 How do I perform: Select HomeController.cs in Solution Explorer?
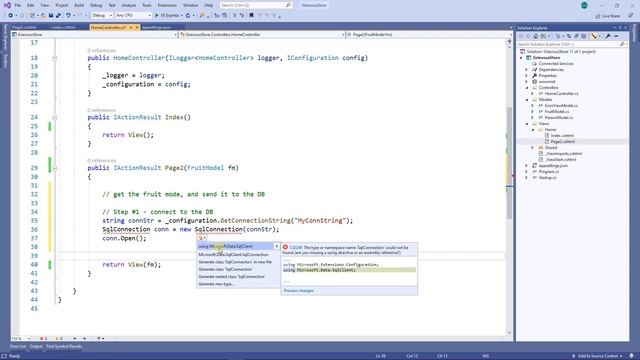[561, 94]
